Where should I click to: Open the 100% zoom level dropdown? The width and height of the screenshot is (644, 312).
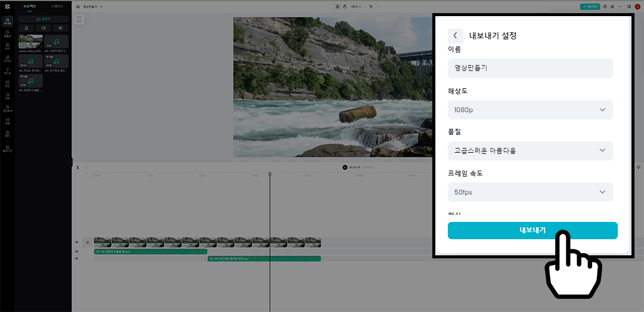click(x=355, y=7)
